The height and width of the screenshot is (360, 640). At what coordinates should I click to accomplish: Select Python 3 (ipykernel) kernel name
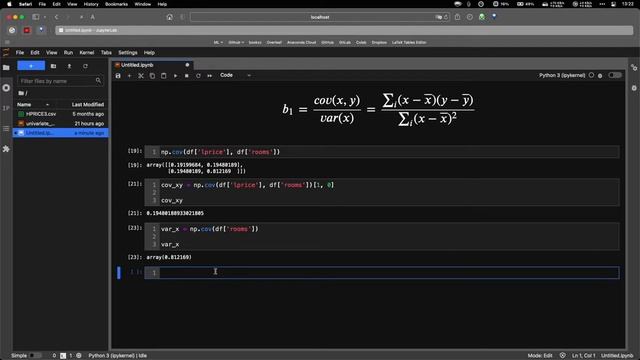pyautogui.click(x=562, y=76)
